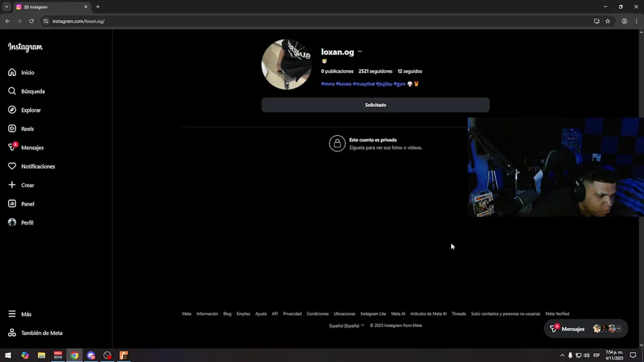
Task: Open the Artículos de Meta AI link
Action: point(428,314)
